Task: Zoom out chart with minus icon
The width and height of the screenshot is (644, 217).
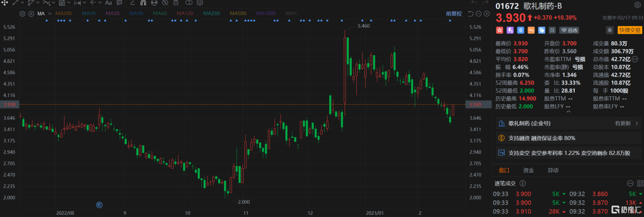Action: [478, 14]
